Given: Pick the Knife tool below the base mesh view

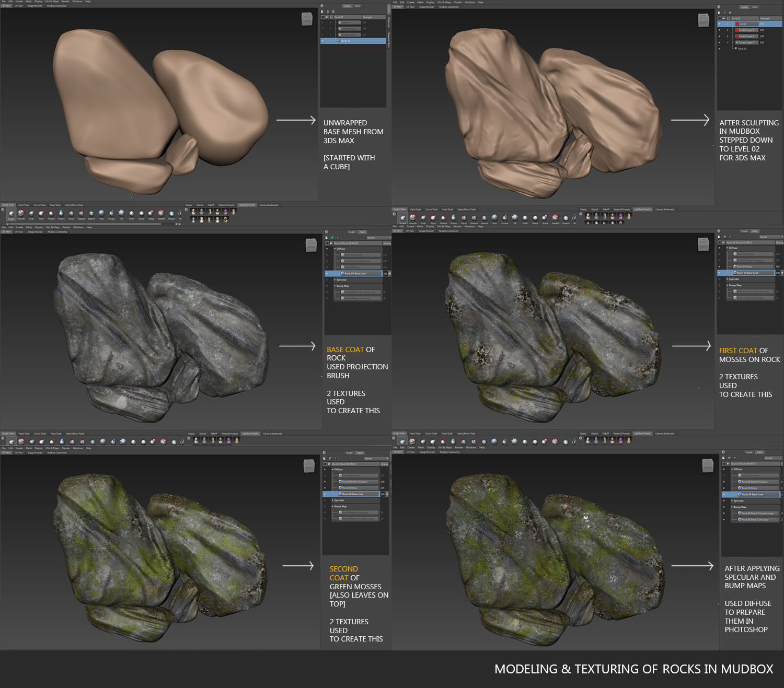Looking at the screenshot, I should coord(131,213).
